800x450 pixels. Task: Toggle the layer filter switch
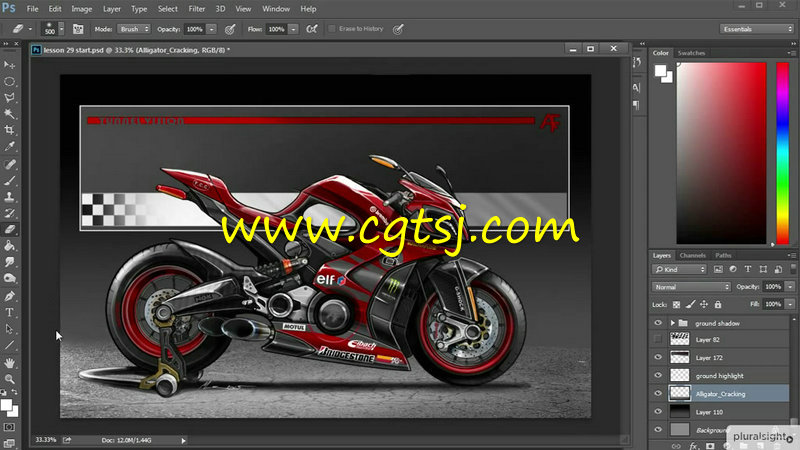[792, 268]
